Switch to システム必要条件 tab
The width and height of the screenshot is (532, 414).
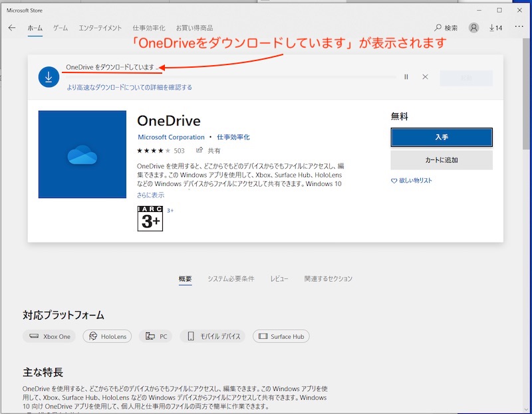(x=231, y=278)
